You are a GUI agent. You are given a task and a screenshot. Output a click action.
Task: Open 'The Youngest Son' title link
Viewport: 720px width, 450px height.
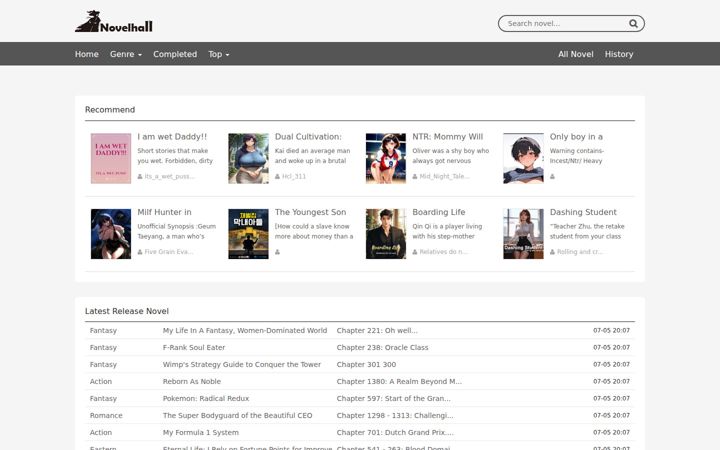(310, 212)
